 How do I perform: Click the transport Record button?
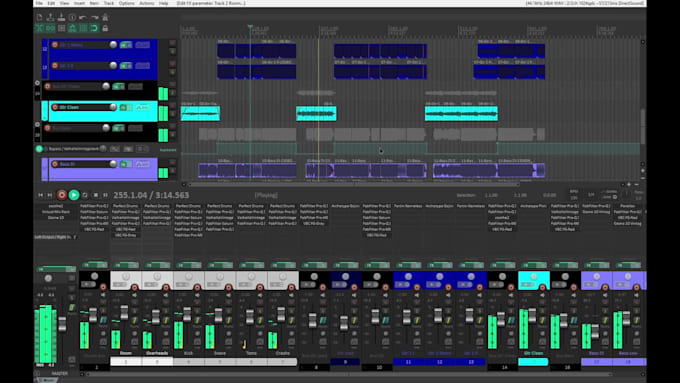[x=62, y=195]
